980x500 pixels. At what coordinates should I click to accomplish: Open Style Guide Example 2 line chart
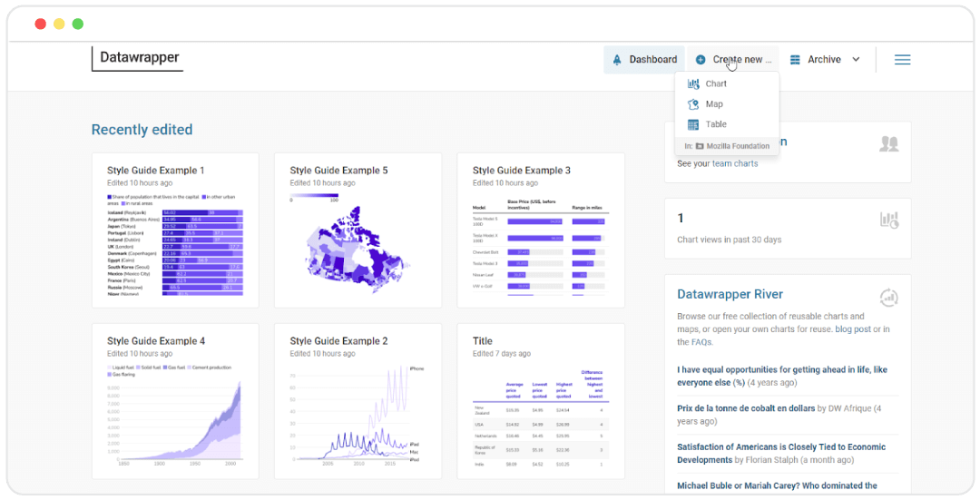358,401
